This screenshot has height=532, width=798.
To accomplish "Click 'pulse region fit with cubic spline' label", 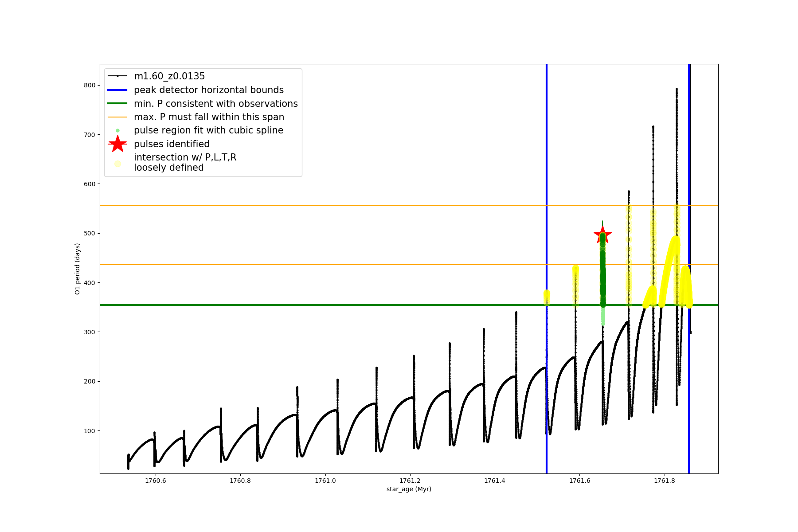I will (x=208, y=130).
